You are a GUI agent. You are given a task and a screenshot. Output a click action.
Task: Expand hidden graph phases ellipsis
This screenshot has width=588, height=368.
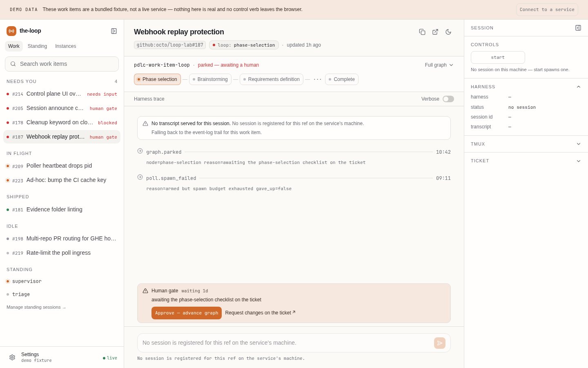317,79
